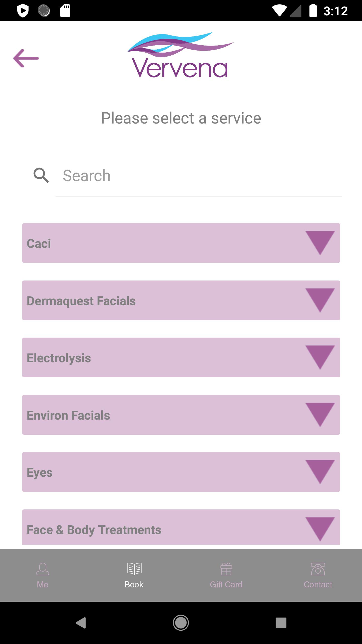This screenshot has height=644, width=362.
Task: Click the search magnifier icon
Action: point(41,175)
